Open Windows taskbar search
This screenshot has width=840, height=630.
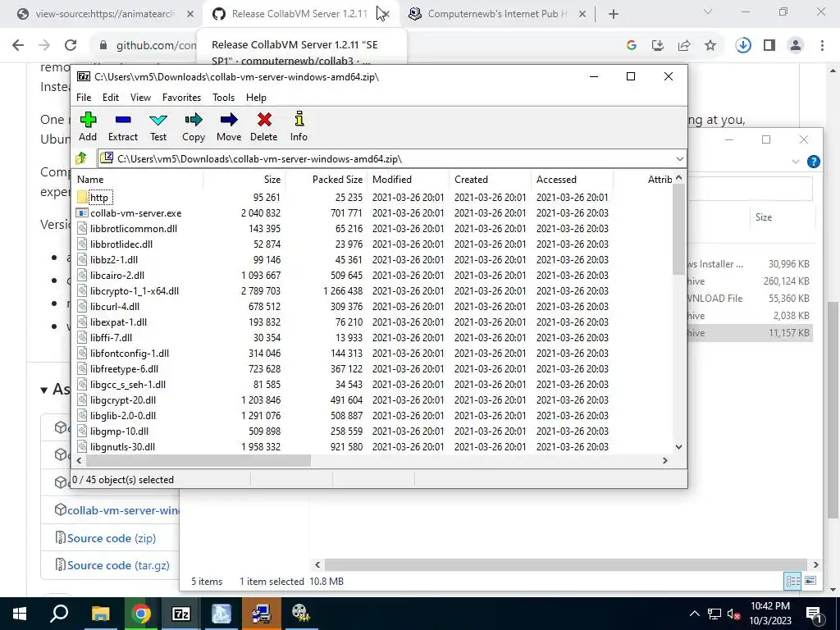[x=59, y=614]
